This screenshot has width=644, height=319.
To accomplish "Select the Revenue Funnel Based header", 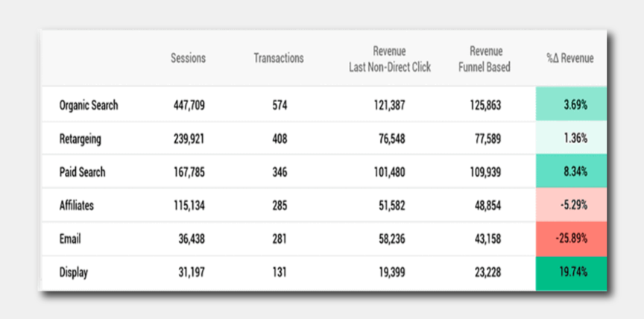I will pyautogui.click(x=484, y=59).
